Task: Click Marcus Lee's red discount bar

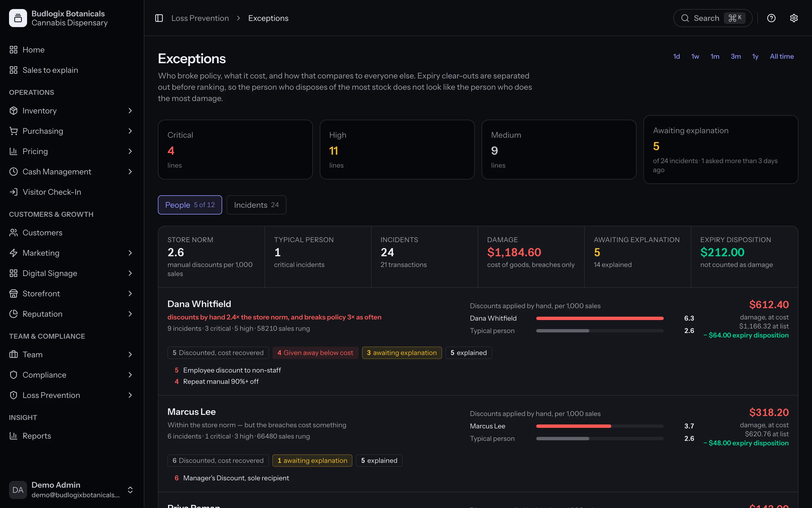Action: point(573,426)
